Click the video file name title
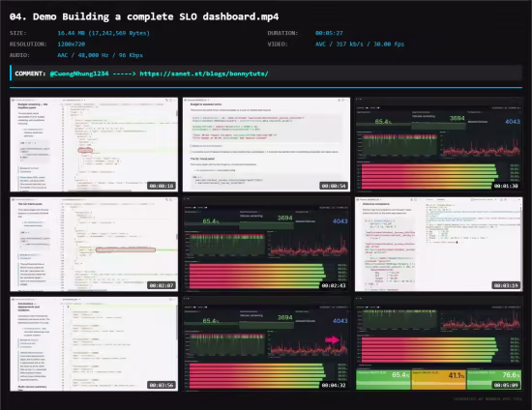The image size is (532, 410). [144, 16]
